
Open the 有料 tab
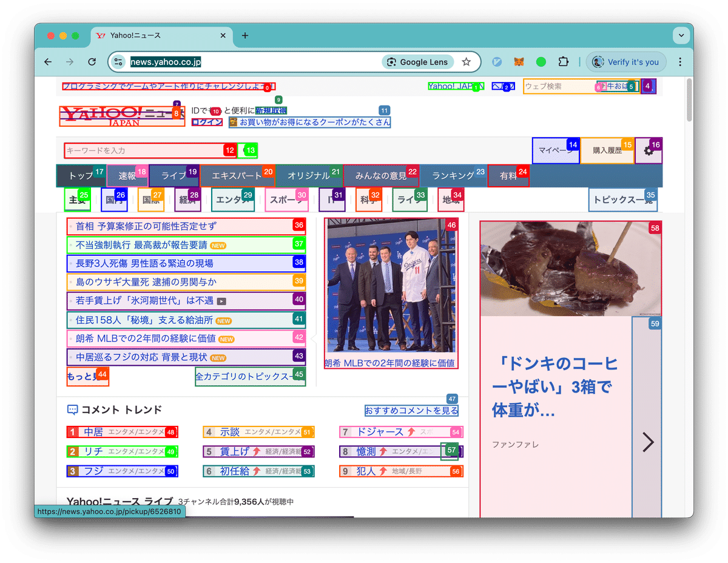[x=508, y=176]
